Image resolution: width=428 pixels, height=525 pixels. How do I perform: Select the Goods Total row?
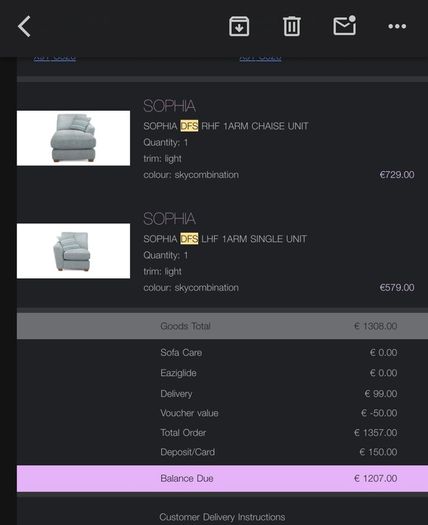coord(222,326)
